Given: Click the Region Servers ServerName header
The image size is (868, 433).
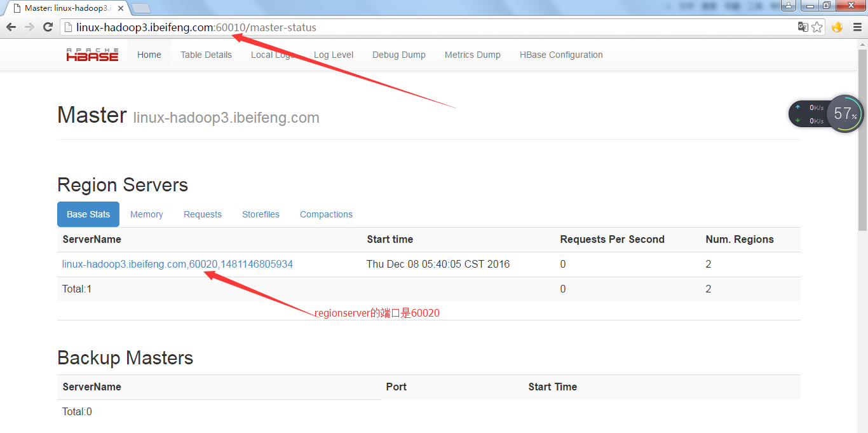Looking at the screenshot, I should (92, 240).
